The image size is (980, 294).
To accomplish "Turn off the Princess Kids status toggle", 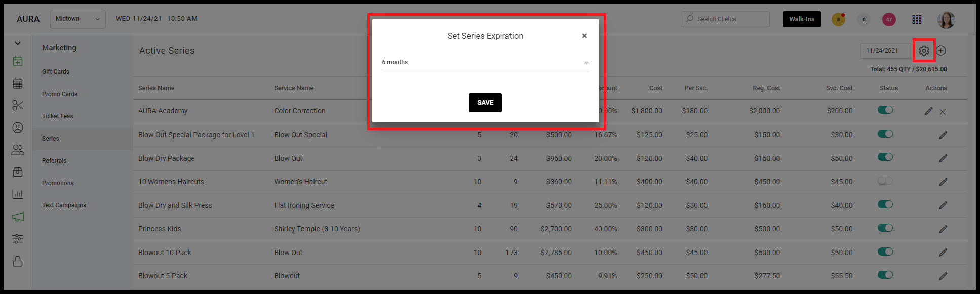I will [885, 228].
